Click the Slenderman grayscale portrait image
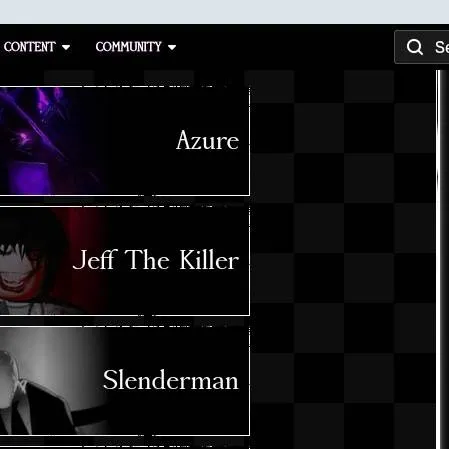This screenshot has width=449, height=449. (x=53, y=381)
